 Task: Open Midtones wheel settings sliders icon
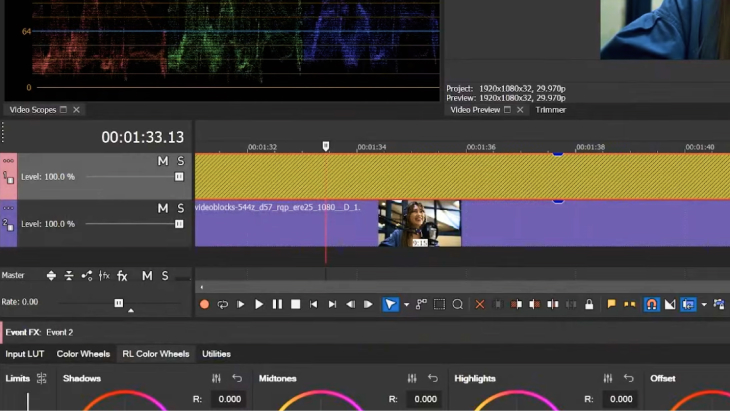(412, 378)
